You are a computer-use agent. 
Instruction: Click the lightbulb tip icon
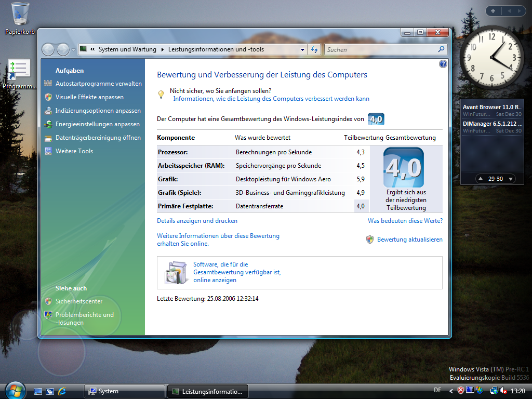[x=161, y=95]
